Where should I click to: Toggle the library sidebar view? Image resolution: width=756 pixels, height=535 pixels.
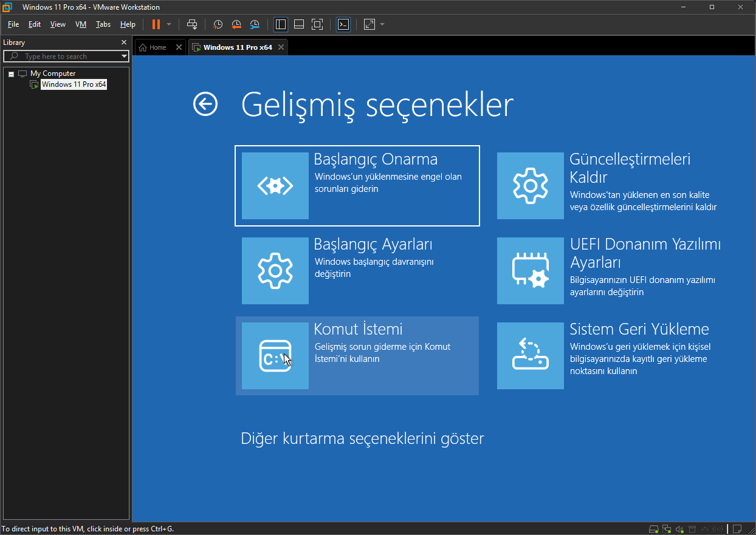click(280, 24)
